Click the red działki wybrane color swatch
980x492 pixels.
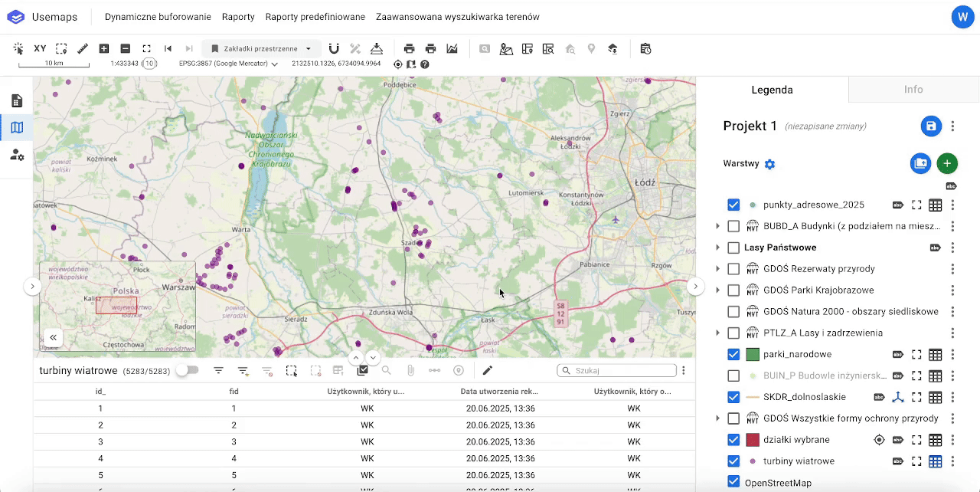click(753, 440)
